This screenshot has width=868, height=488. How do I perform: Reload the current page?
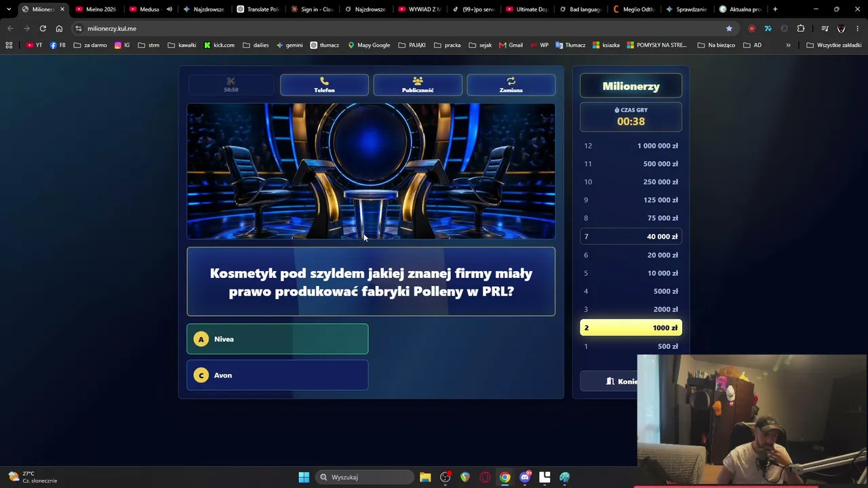pos(43,28)
